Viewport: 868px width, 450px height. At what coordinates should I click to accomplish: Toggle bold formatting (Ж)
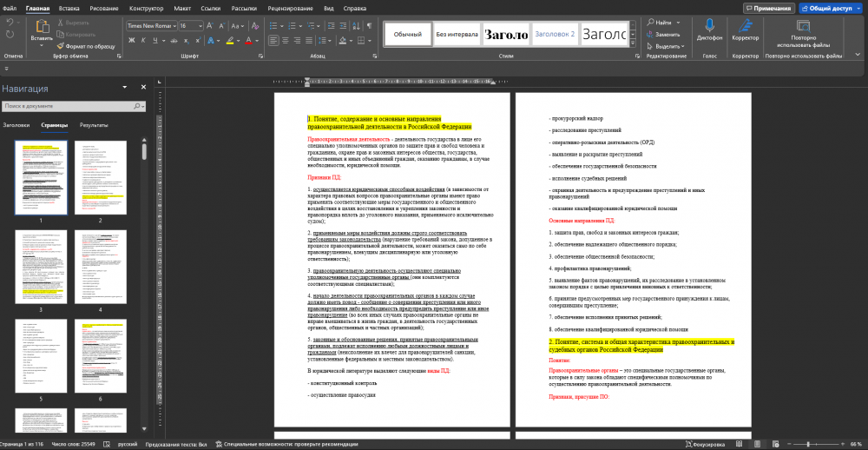pyautogui.click(x=130, y=41)
